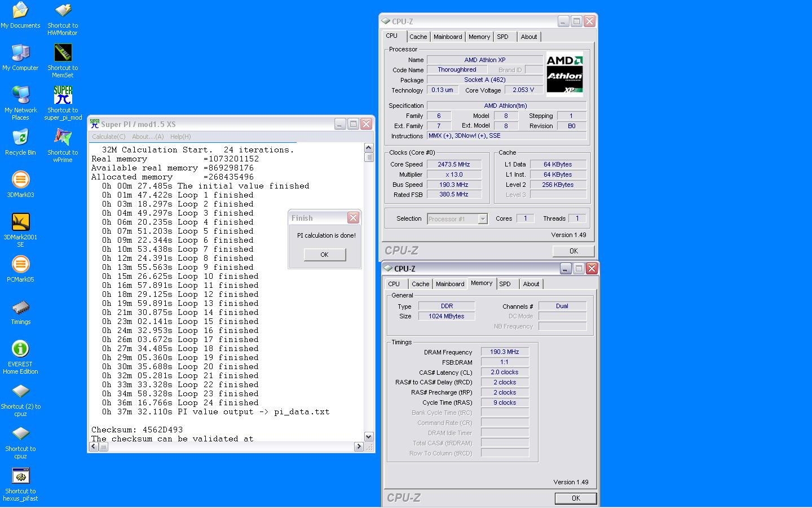Viewport: 812px width, 508px height.
Task: Click Channels # value Dual
Action: click(562, 306)
